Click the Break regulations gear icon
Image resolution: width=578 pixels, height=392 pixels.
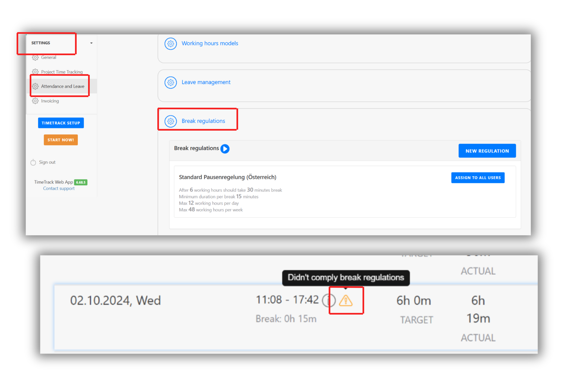pyautogui.click(x=171, y=121)
